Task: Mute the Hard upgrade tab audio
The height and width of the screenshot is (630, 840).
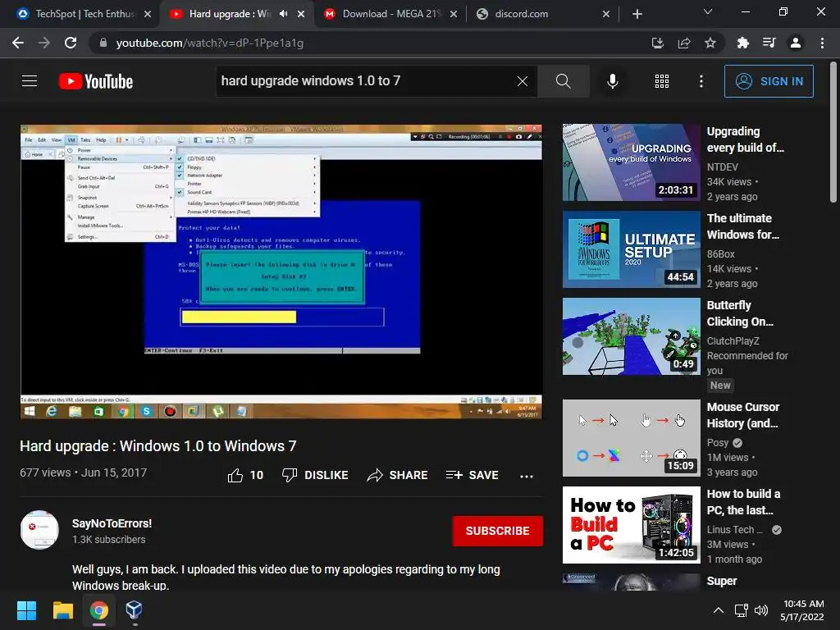Action: (283, 14)
